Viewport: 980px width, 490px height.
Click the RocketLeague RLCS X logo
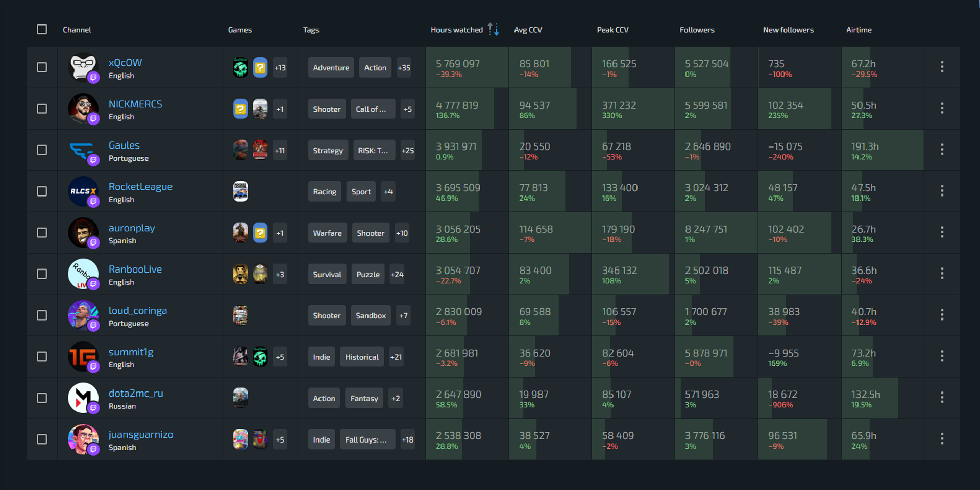coord(83,191)
